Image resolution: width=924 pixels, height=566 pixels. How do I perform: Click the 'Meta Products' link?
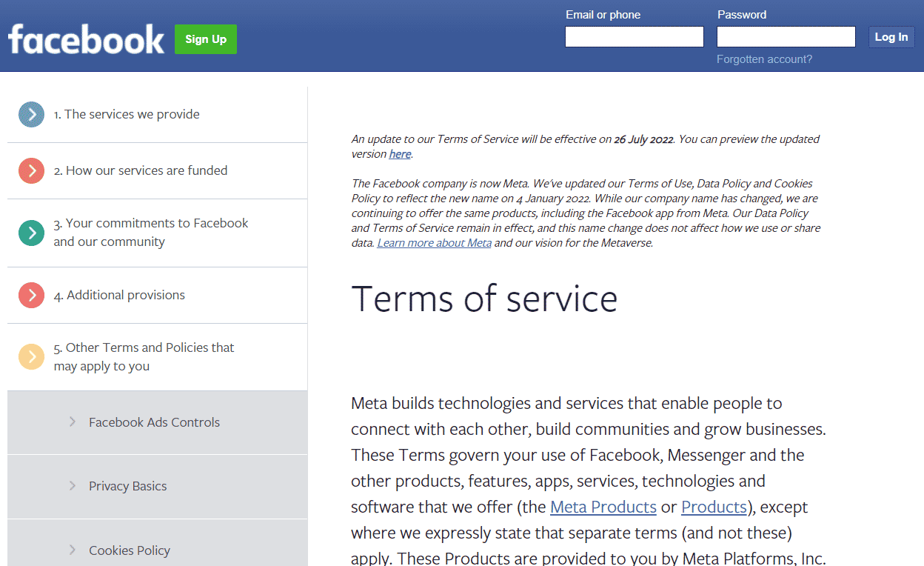pyautogui.click(x=603, y=507)
